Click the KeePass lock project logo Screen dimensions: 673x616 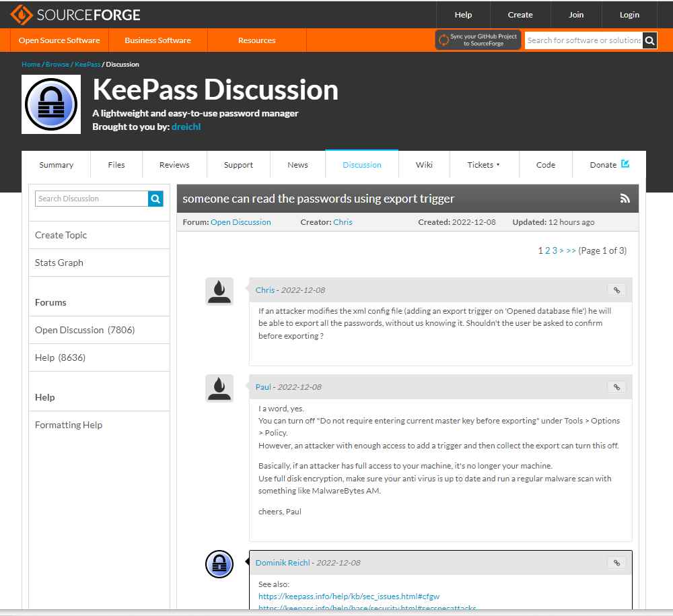[x=51, y=104]
